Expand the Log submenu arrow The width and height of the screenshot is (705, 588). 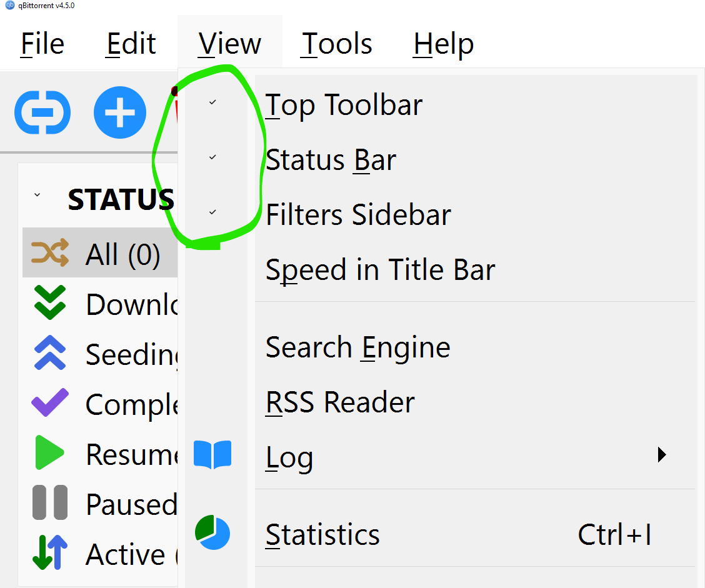pyautogui.click(x=661, y=454)
